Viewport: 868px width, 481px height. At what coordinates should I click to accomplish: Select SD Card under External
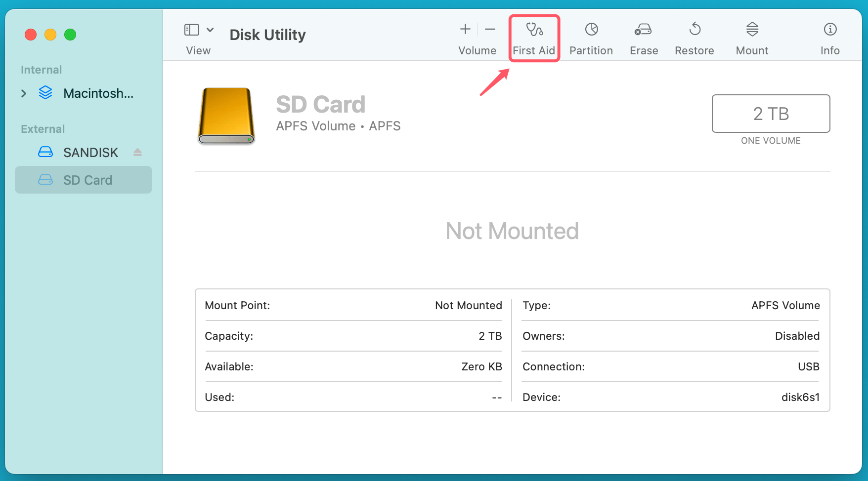[x=87, y=180]
